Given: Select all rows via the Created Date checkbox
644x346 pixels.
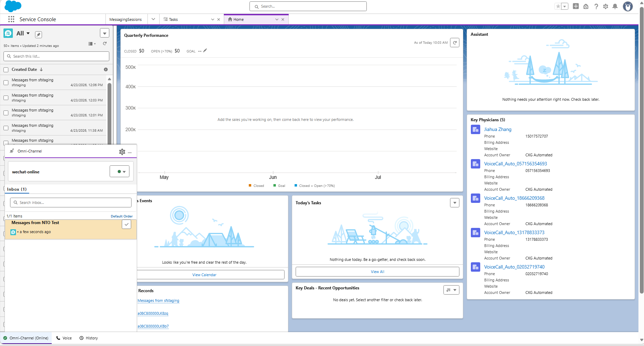Looking at the screenshot, I should (x=6, y=70).
